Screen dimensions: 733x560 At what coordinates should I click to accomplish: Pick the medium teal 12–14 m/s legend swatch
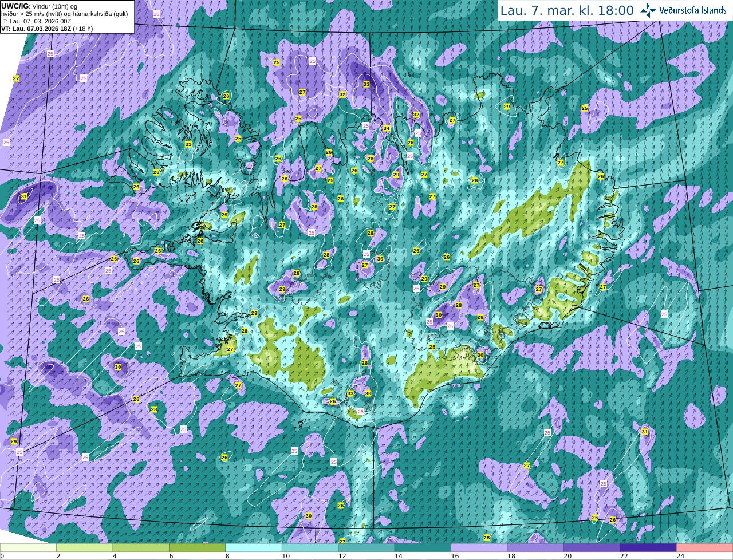pos(366,547)
